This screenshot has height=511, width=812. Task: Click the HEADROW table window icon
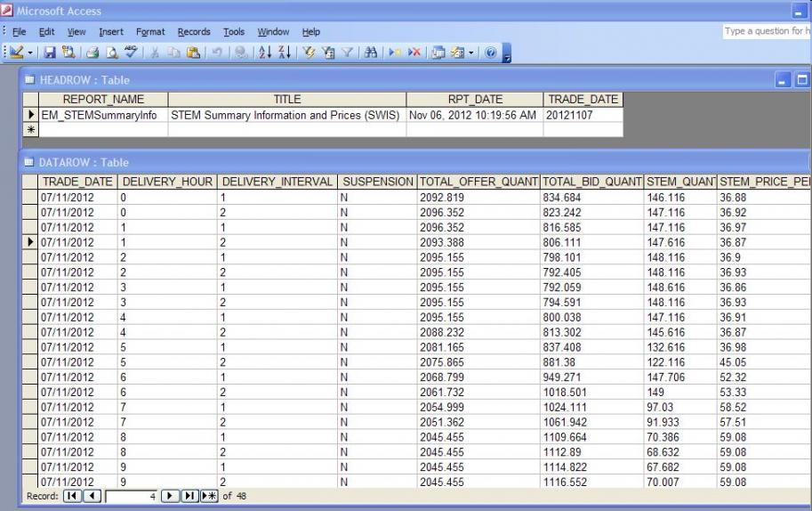point(30,80)
